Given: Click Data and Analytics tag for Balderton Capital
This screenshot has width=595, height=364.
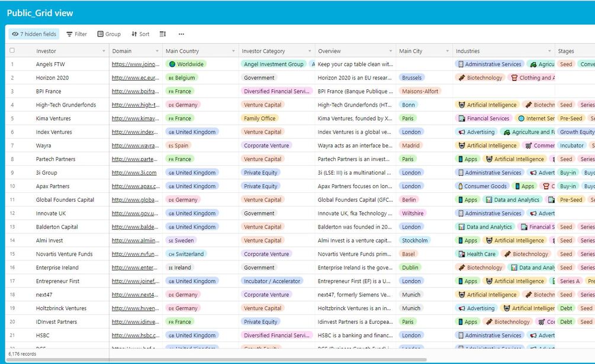Looking at the screenshot, I should pyautogui.click(x=485, y=227).
